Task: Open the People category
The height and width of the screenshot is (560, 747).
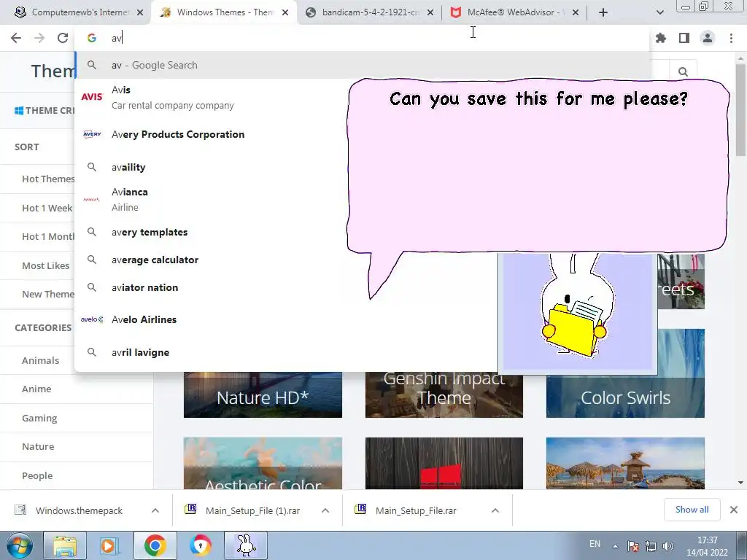Action: [37, 475]
